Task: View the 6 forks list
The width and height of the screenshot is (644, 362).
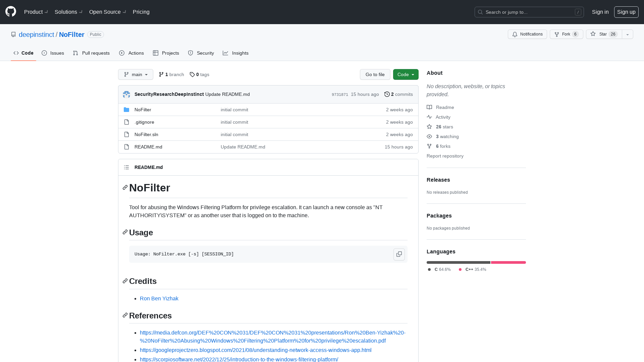Action: pos(439,146)
